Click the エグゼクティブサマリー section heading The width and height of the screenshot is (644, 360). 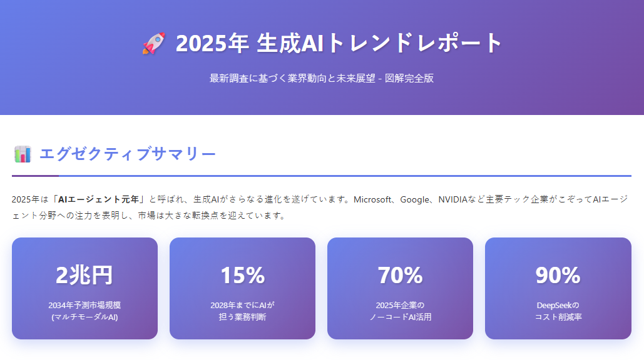(128, 154)
